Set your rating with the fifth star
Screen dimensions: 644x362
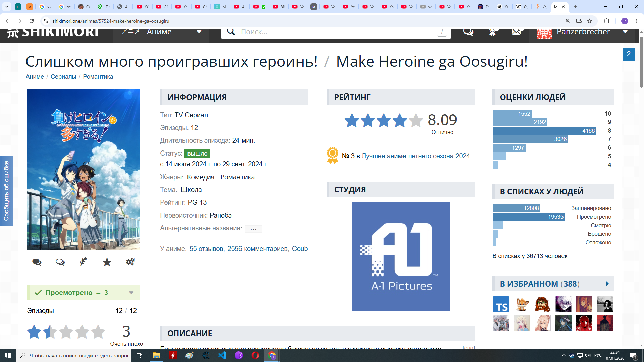point(98,332)
